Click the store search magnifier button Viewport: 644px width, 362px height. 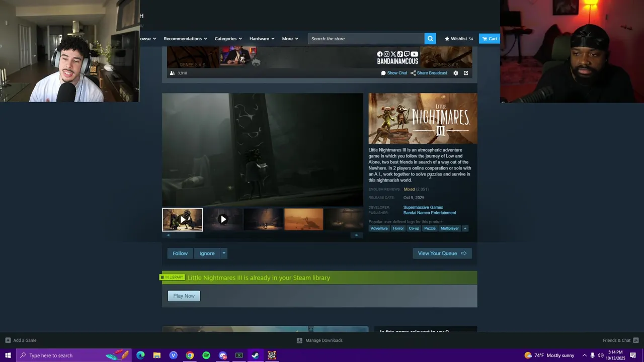[430, 39]
